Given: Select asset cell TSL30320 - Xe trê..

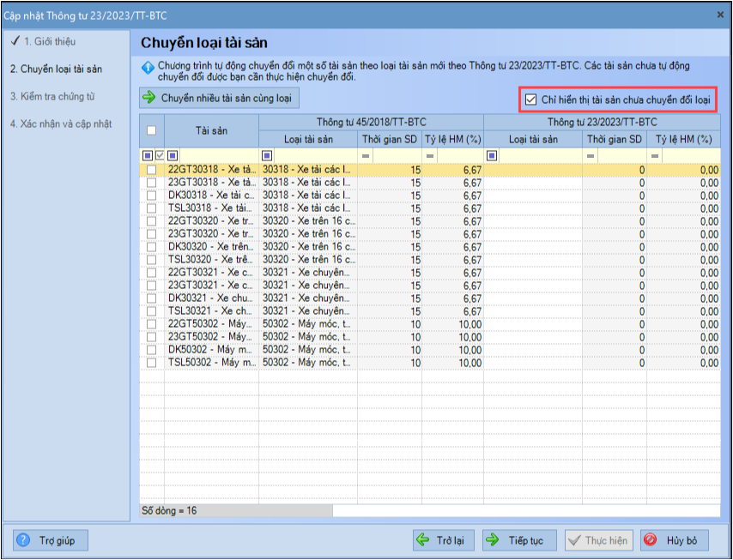Looking at the screenshot, I should (x=212, y=260).
